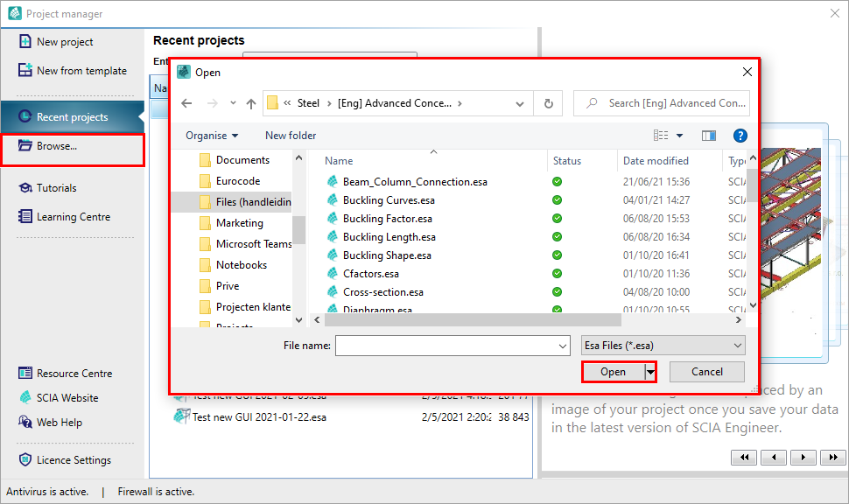Sort files by Date modified column
Screen dimensions: 849x504
click(x=656, y=161)
